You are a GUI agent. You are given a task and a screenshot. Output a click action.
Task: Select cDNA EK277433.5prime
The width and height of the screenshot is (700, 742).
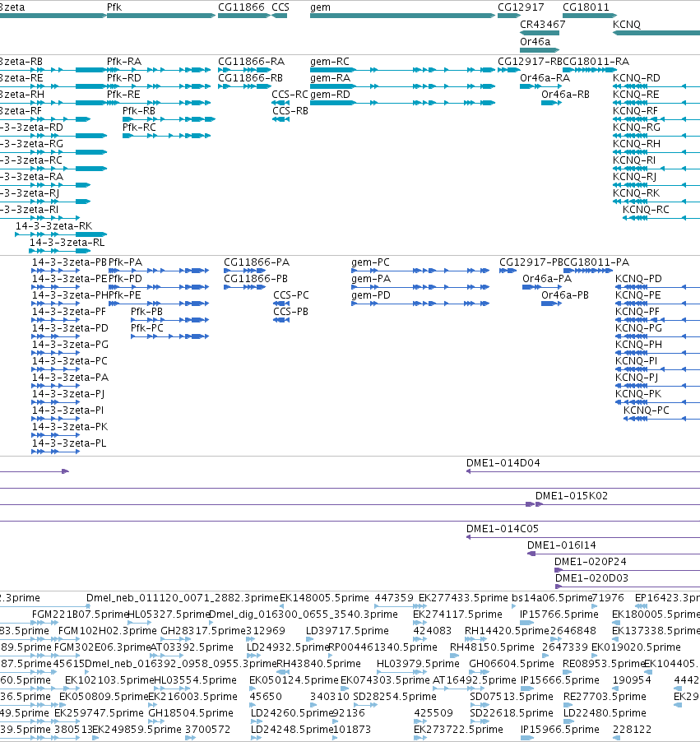(x=463, y=598)
